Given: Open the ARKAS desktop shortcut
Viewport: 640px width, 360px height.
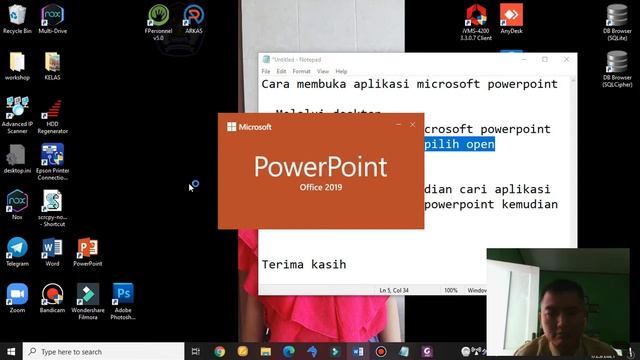Looking at the screenshot, I should pos(193,19).
